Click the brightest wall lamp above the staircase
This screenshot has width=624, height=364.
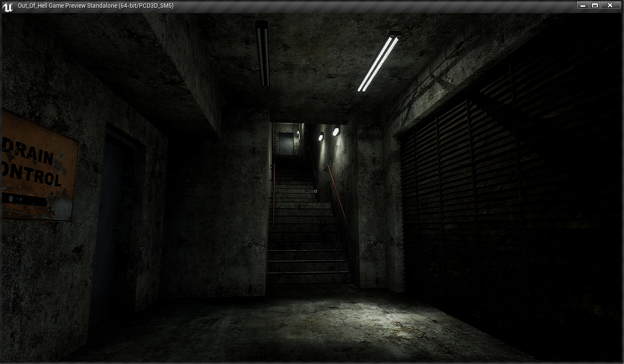coord(335,131)
